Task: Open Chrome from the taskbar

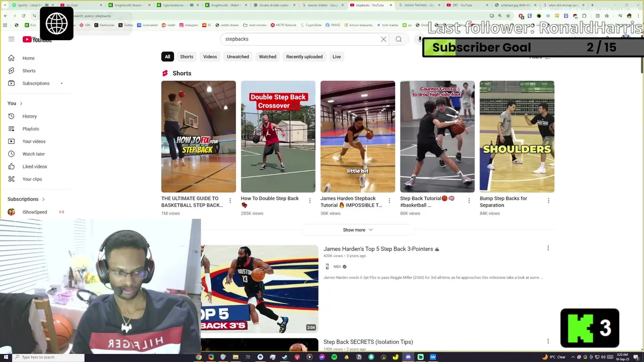Action: (199, 357)
